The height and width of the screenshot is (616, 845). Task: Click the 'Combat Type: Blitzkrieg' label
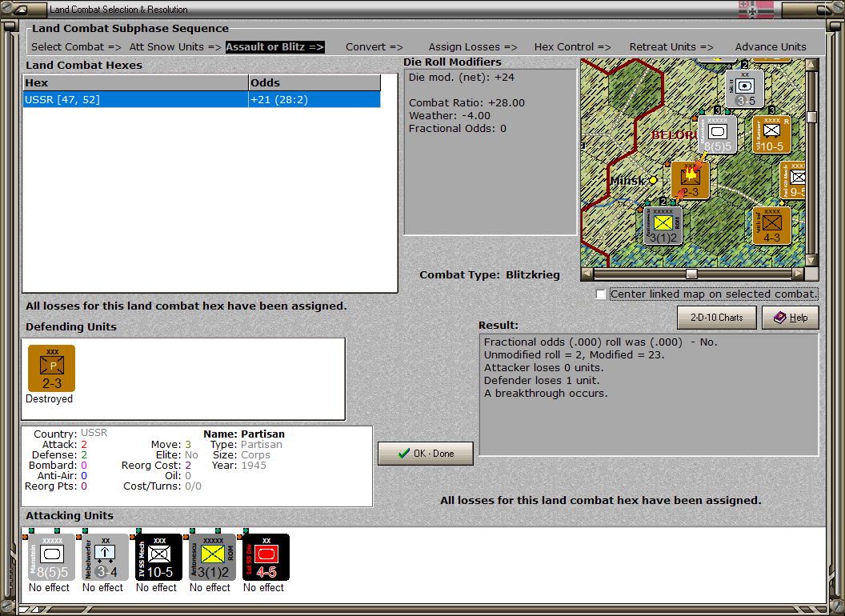490,275
